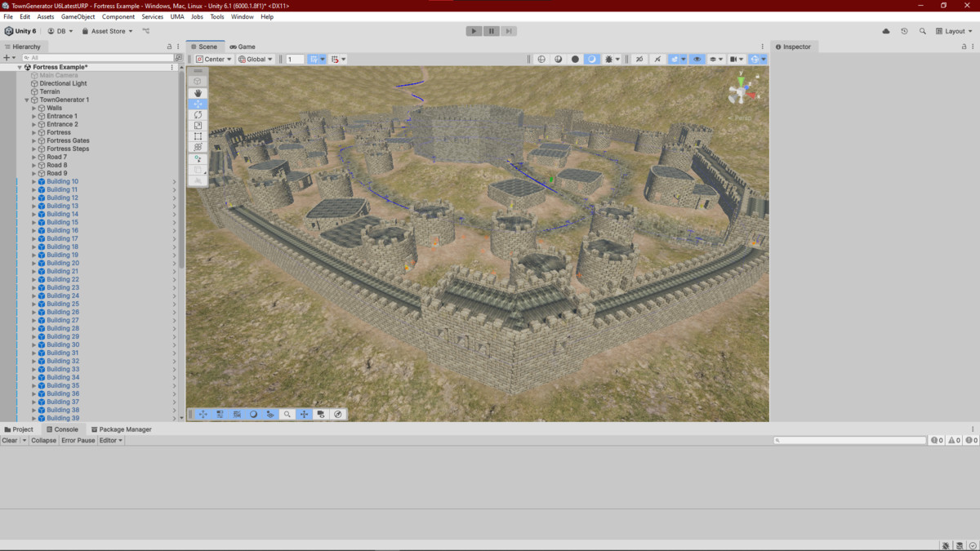Open the Global rotation dropdown
The height and width of the screenshot is (551, 980).
point(256,59)
